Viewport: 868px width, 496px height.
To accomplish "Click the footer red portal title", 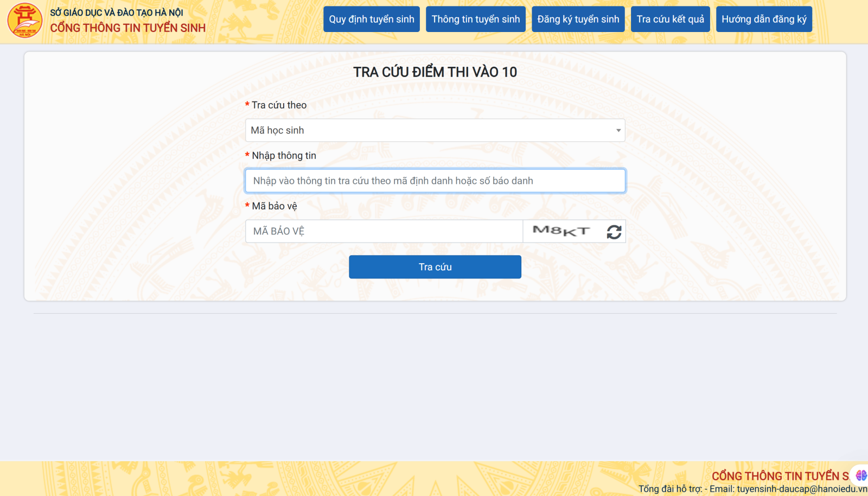I will (x=780, y=476).
